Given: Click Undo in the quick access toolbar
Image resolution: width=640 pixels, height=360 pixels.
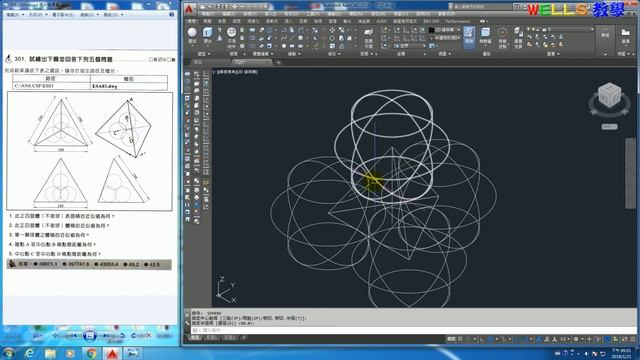Looking at the screenshot, I should point(241,7).
